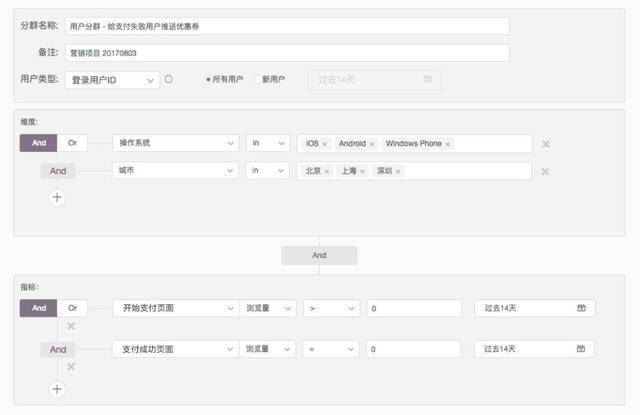Add a new dimension condition with plus icon
Image resolution: width=640 pixels, height=415 pixels.
pos(57,198)
